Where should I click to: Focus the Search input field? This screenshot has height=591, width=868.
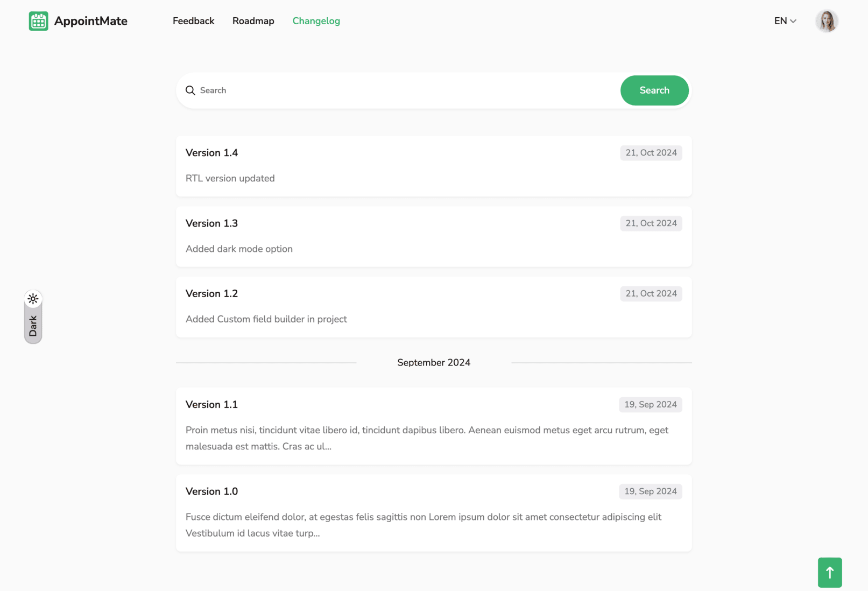tap(398, 90)
